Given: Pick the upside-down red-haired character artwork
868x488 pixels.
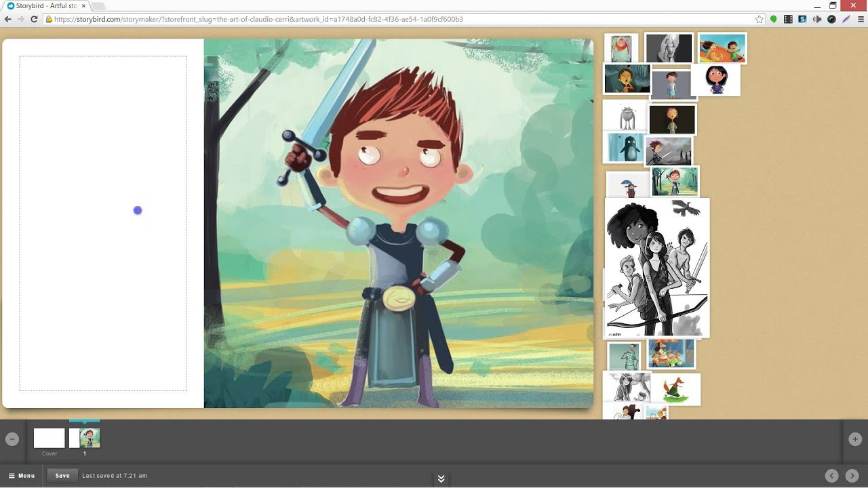Looking at the screenshot, I should [621, 49].
